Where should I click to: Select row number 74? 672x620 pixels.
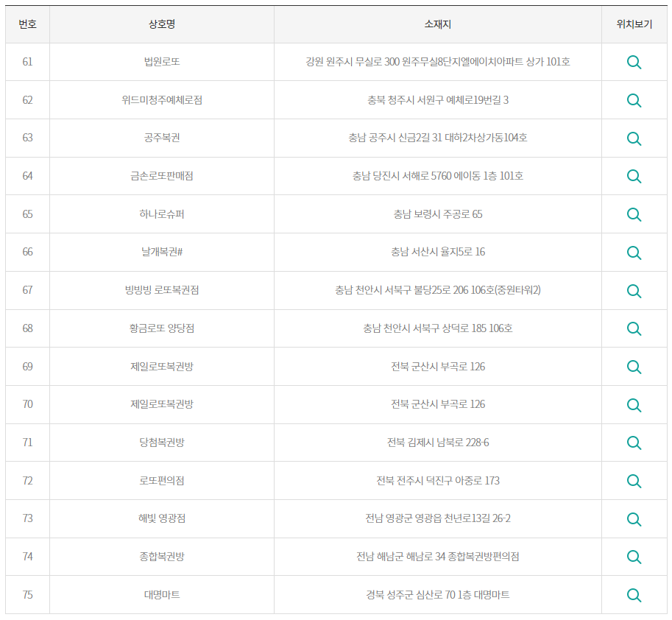point(27,556)
